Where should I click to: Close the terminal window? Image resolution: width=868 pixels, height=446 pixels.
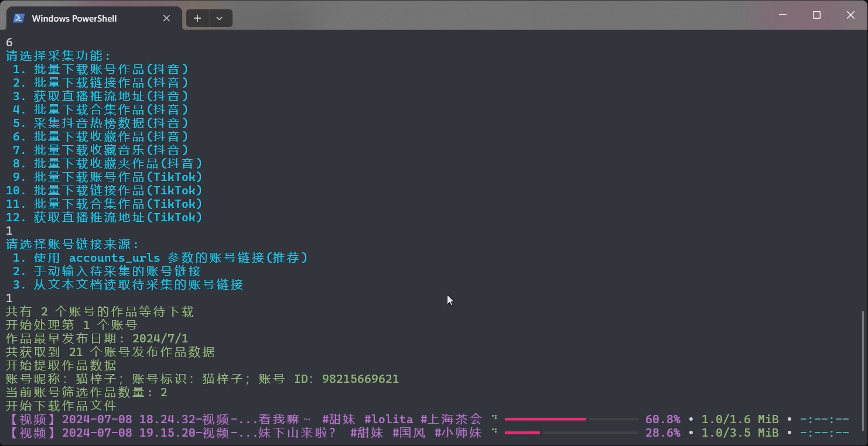click(850, 15)
